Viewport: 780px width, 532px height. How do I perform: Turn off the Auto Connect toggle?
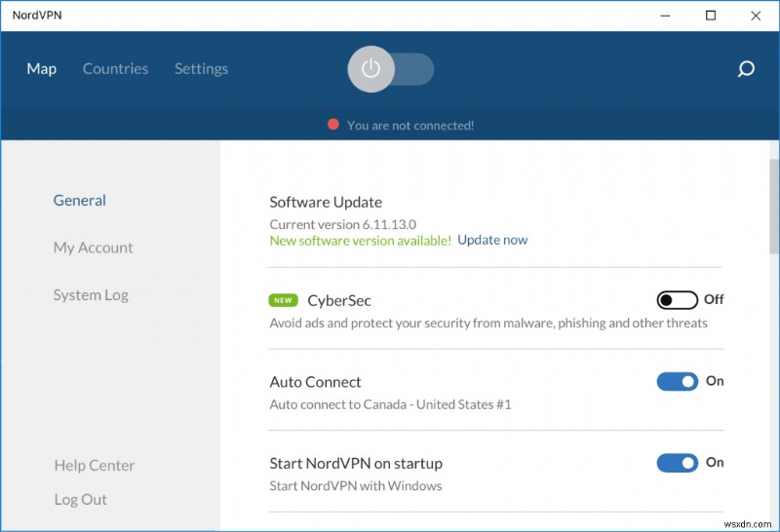pyautogui.click(x=677, y=381)
